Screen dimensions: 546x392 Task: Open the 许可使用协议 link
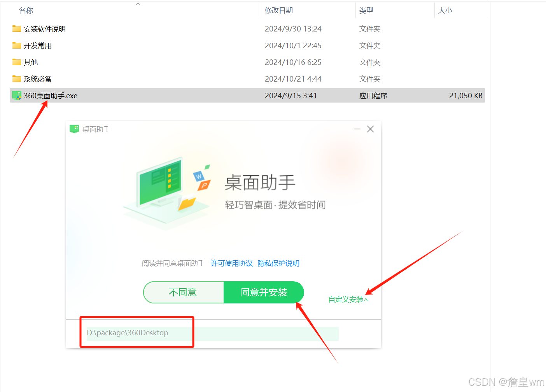(x=232, y=263)
